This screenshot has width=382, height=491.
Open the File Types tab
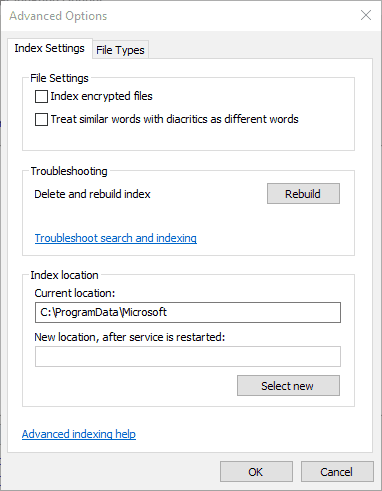click(x=120, y=50)
